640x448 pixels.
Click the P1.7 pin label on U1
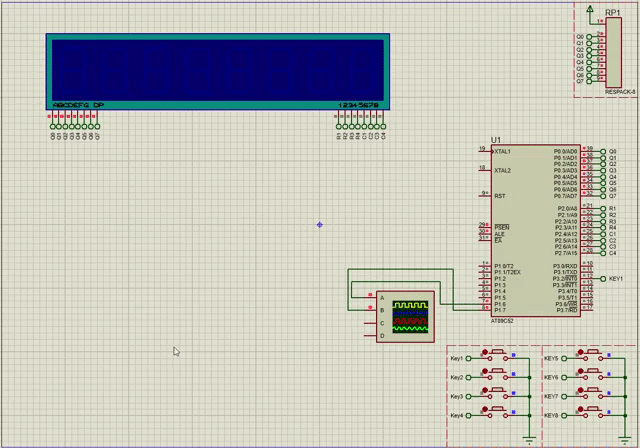tap(500, 310)
